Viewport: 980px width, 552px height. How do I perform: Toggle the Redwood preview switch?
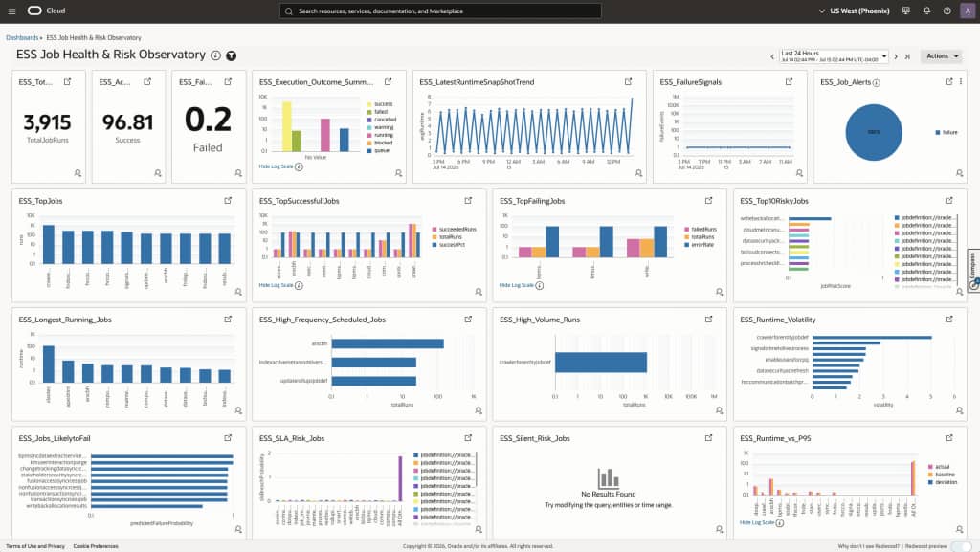962,546
